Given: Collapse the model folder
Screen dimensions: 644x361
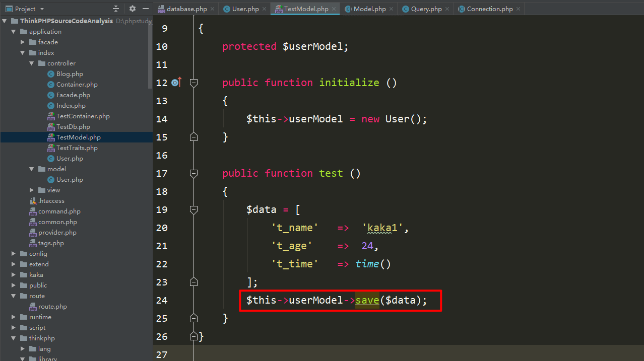Looking at the screenshot, I should (x=32, y=169).
